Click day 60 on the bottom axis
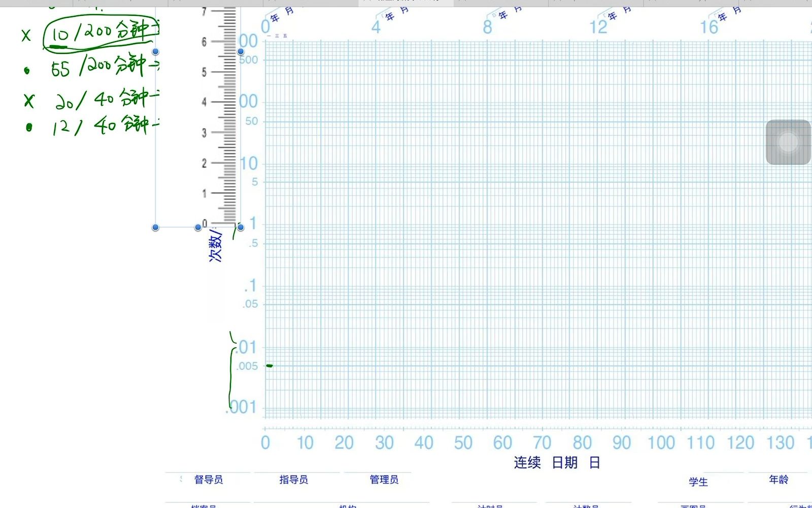This screenshot has height=508, width=812. pos(502,443)
